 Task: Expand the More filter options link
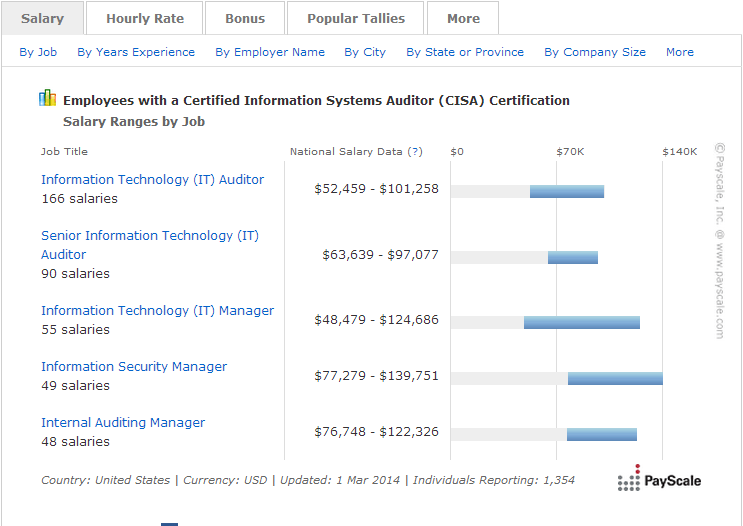click(x=680, y=52)
